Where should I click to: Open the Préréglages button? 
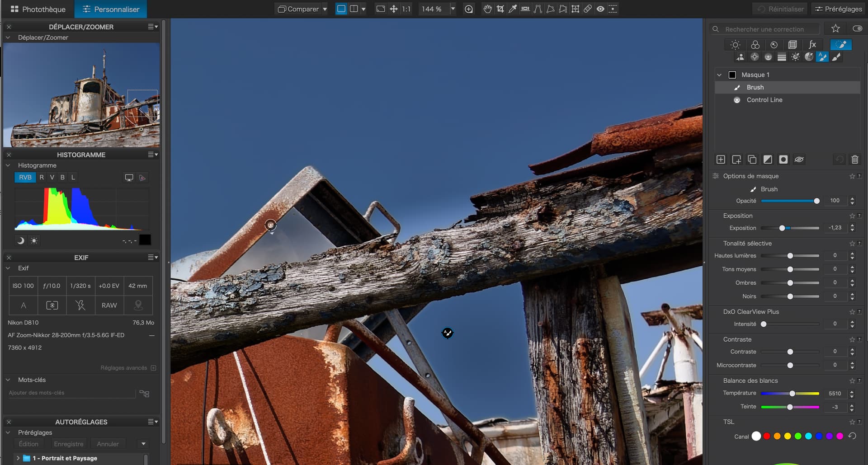coord(838,9)
